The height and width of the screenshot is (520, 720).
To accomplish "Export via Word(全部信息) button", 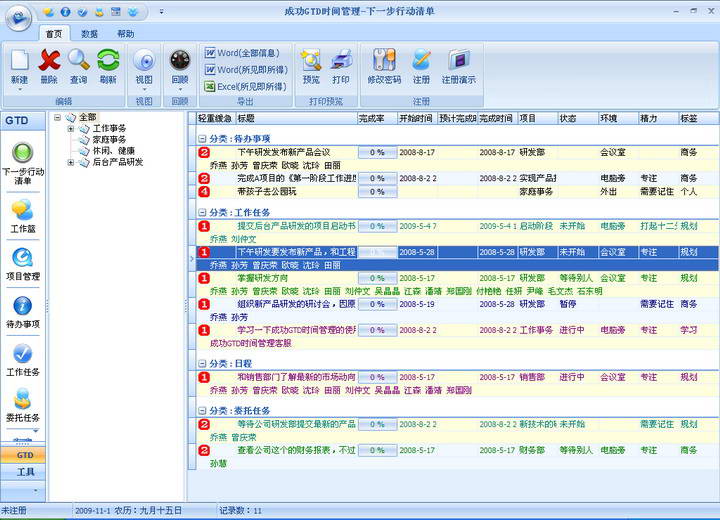I will 245,53.
